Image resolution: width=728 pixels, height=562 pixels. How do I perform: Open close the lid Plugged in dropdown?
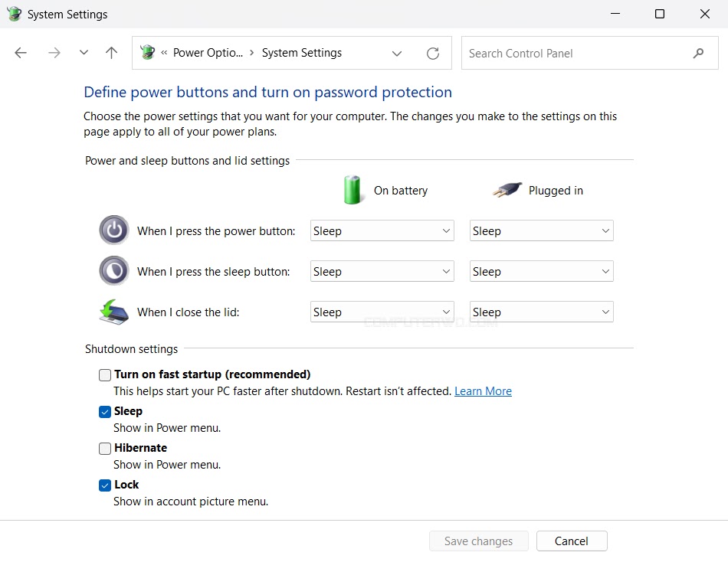[541, 312]
